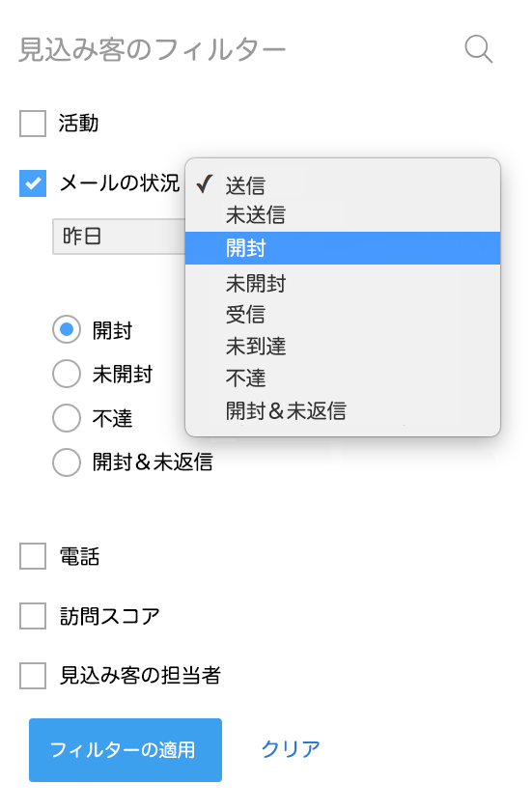Choose 送信 in the dropdown list
Image resolution: width=532 pixels, height=811 pixels.
coord(343,185)
